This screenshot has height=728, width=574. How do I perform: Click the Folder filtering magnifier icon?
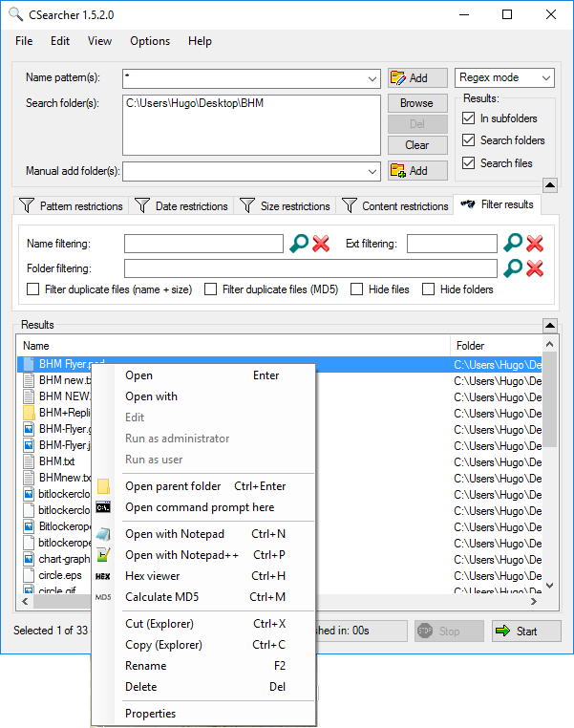click(513, 268)
